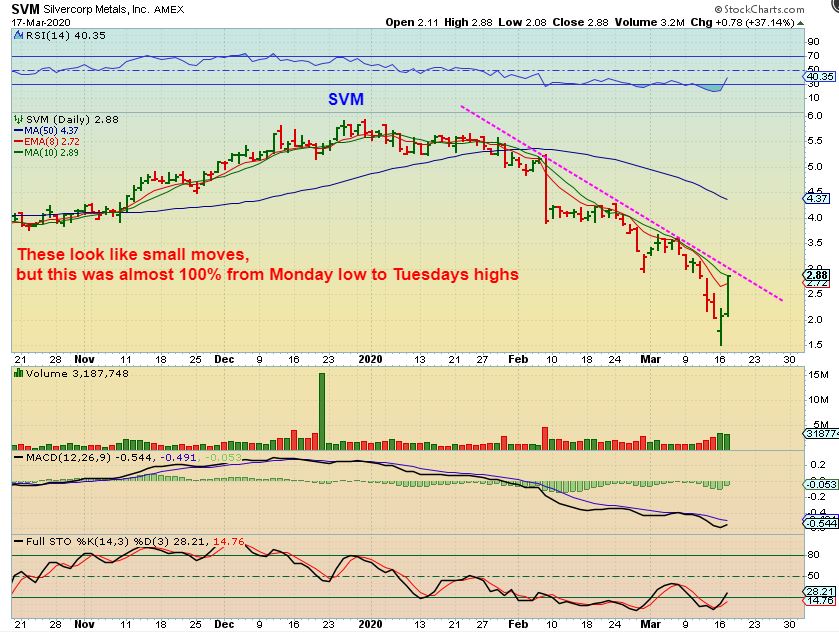Click the RSI(14) indicator legend icon
Screen dimensions: 839x632
click(19, 35)
